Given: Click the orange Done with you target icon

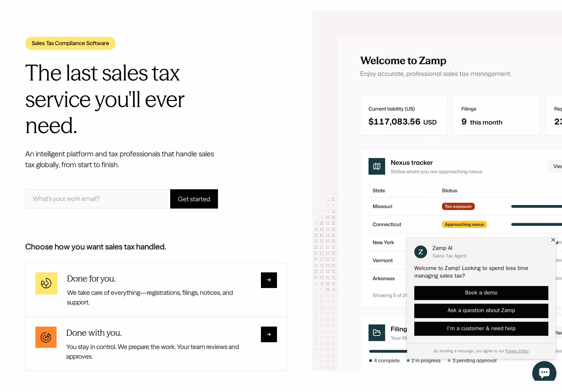Looking at the screenshot, I should click(x=46, y=337).
